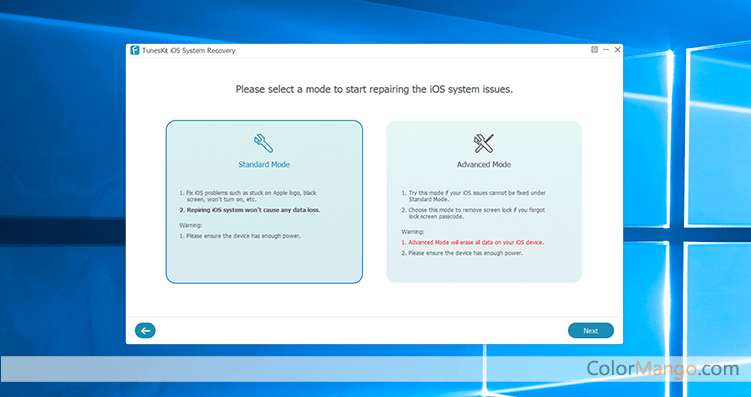
Task: Click 'TunesKit iOS System Recovery' title text
Action: (x=188, y=50)
